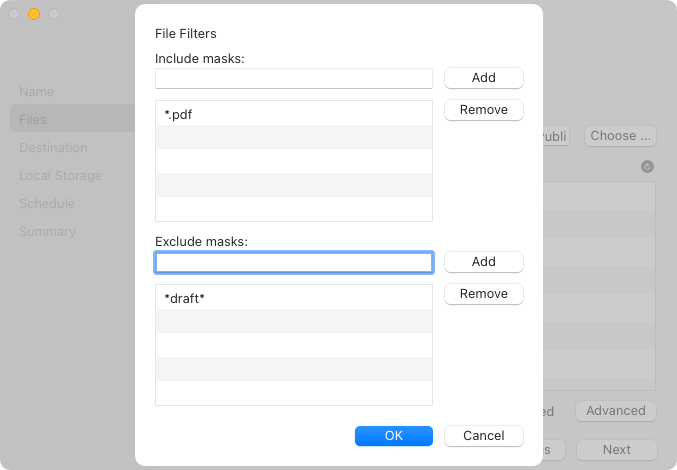
Task: Open the Schedule step in sidebar
Action: [x=47, y=203]
